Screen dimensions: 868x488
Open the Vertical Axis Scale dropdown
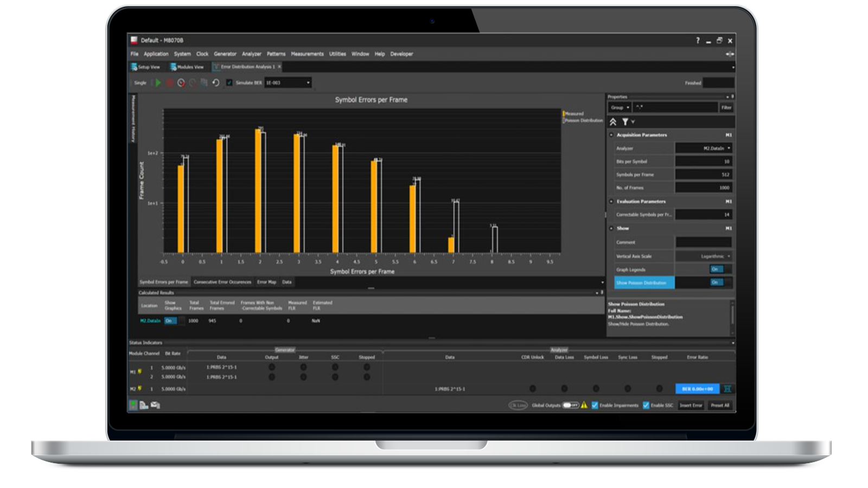pyautogui.click(x=729, y=256)
